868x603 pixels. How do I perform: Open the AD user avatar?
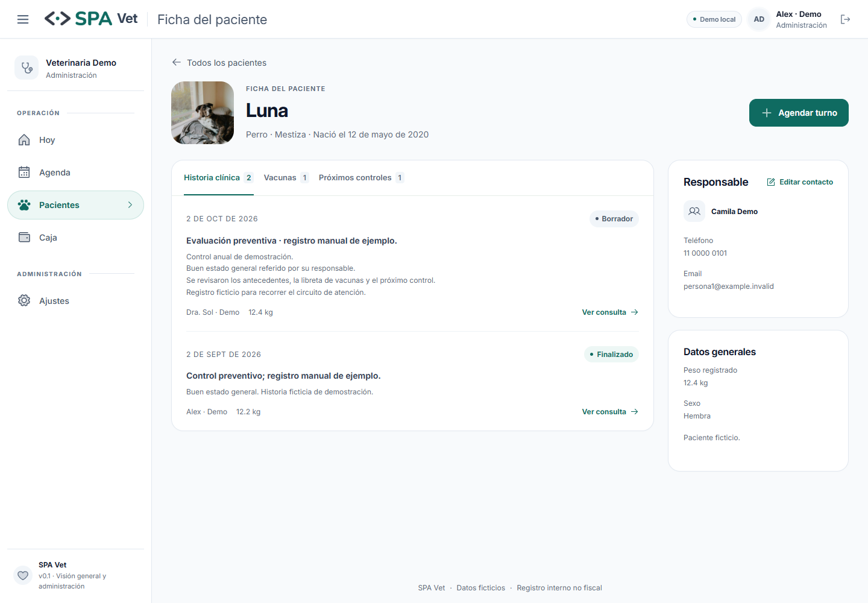[x=759, y=19]
